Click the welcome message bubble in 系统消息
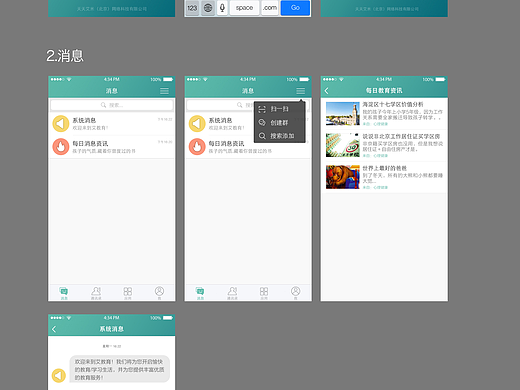Image resolution: width=520 pixels, height=390 pixels. pos(120,369)
